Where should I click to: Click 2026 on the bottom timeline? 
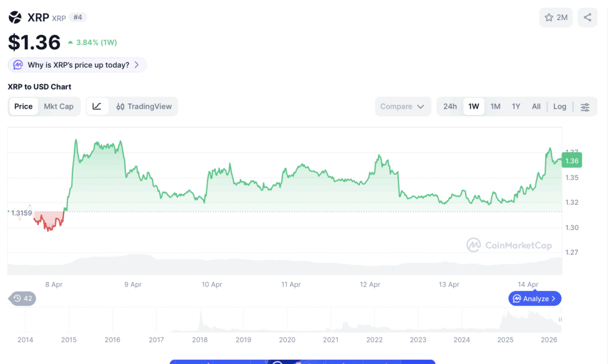pos(549,340)
